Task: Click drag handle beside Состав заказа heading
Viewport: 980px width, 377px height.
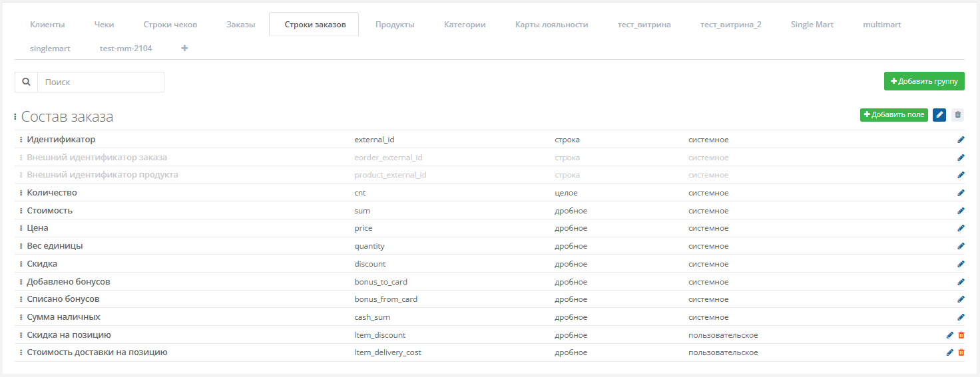Action: coord(15,117)
